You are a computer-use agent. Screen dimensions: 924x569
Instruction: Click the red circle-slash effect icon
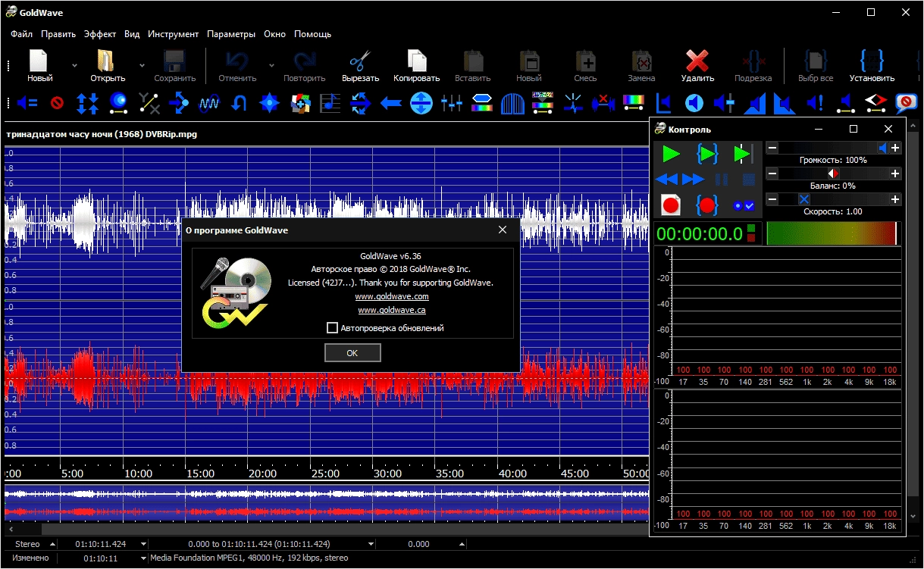click(x=57, y=102)
